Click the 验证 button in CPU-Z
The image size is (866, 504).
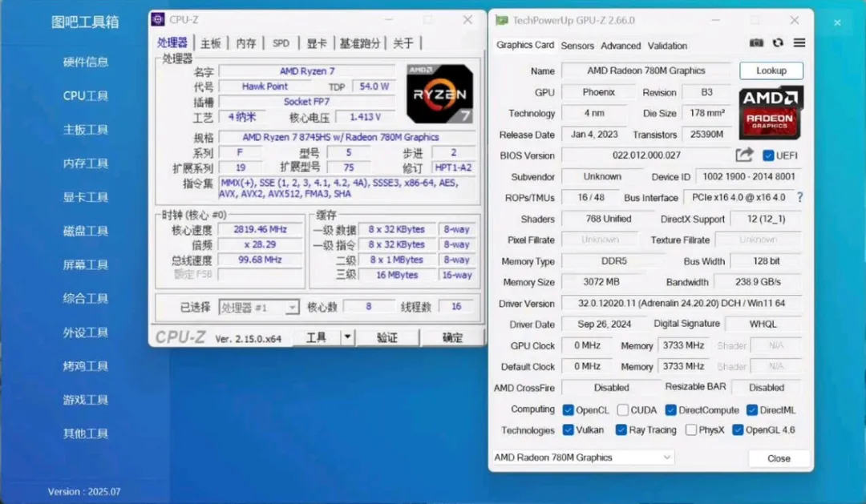tap(386, 337)
